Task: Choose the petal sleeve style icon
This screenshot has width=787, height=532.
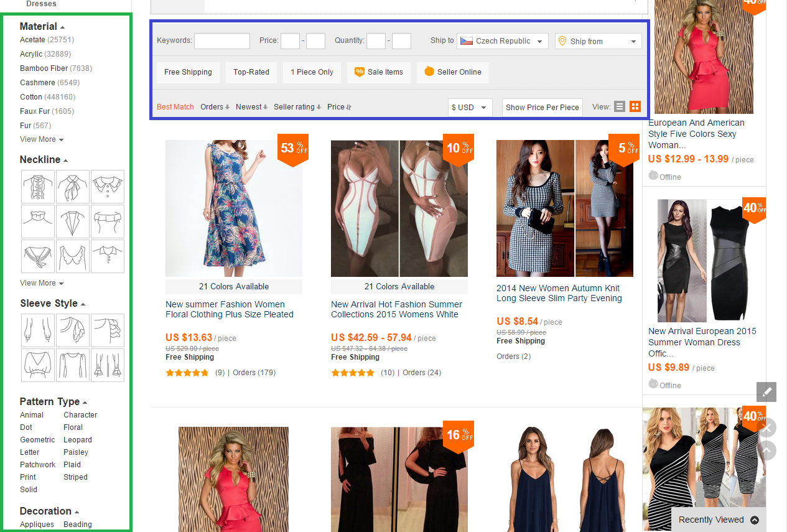Action: pyautogui.click(x=73, y=330)
